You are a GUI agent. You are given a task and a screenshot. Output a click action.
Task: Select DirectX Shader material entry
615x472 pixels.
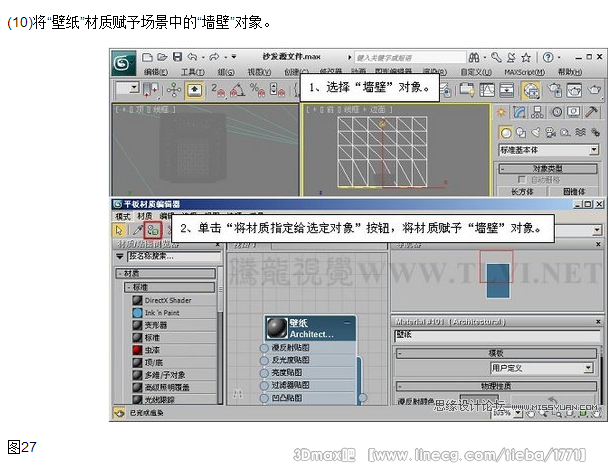(168, 301)
